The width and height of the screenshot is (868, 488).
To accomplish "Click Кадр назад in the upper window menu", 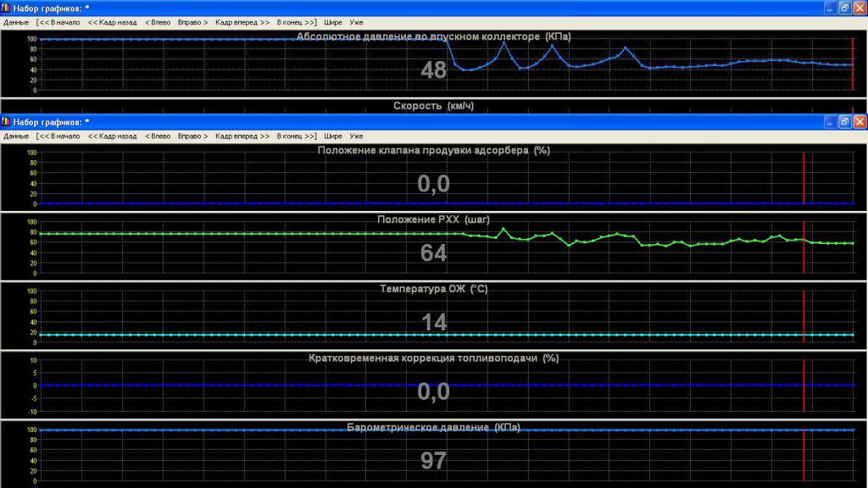I will point(112,22).
